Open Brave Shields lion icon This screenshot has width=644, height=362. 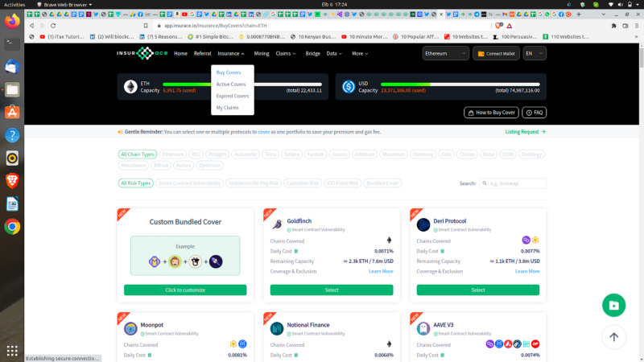point(498,26)
